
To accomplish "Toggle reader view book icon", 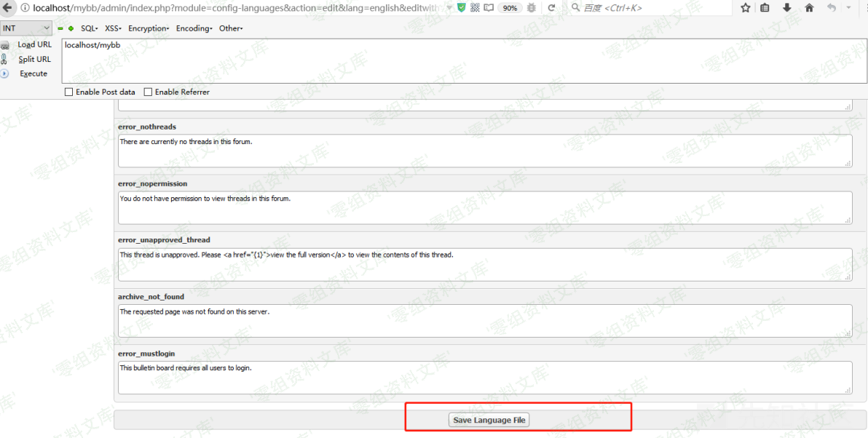I will pos(488,8).
